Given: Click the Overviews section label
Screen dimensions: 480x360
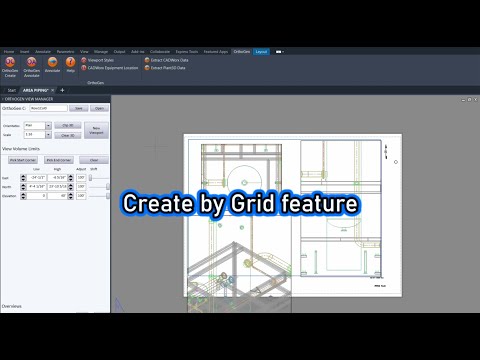Looking at the screenshot, I should click(12, 306).
